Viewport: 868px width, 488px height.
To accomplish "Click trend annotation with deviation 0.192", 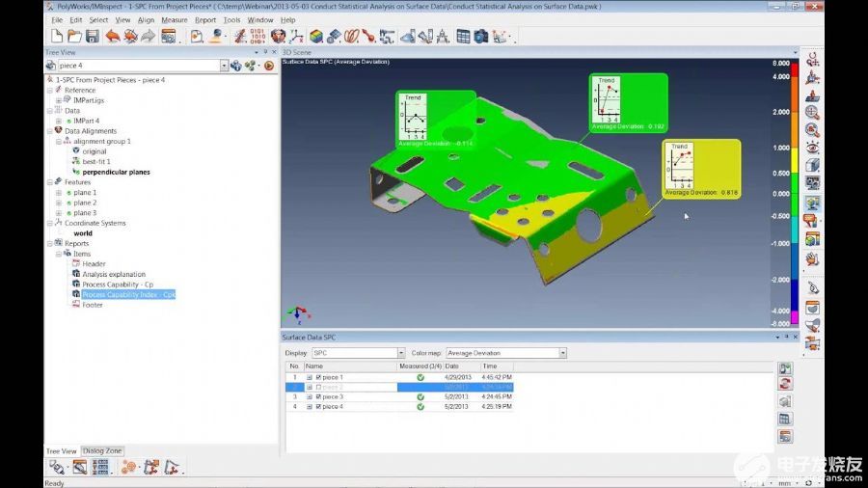I will click(x=628, y=103).
